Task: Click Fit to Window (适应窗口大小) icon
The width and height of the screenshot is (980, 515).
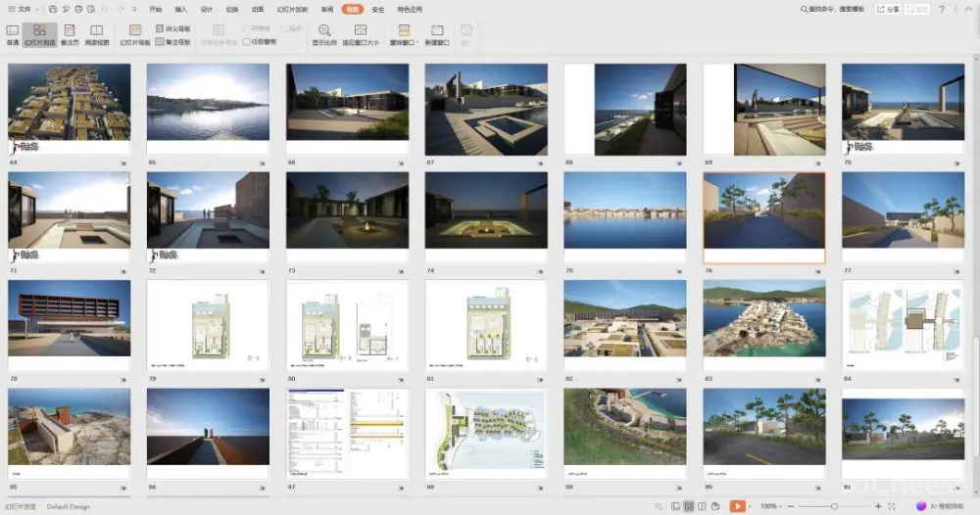Action: click(361, 31)
